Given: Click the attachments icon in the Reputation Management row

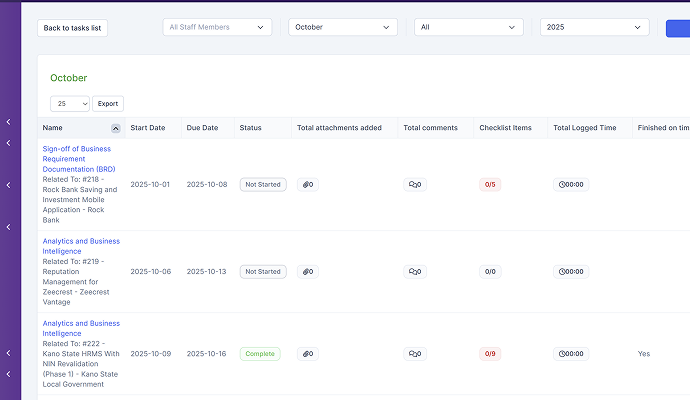Looking at the screenshot, I should pyautogui.click(x=307, y=272).
